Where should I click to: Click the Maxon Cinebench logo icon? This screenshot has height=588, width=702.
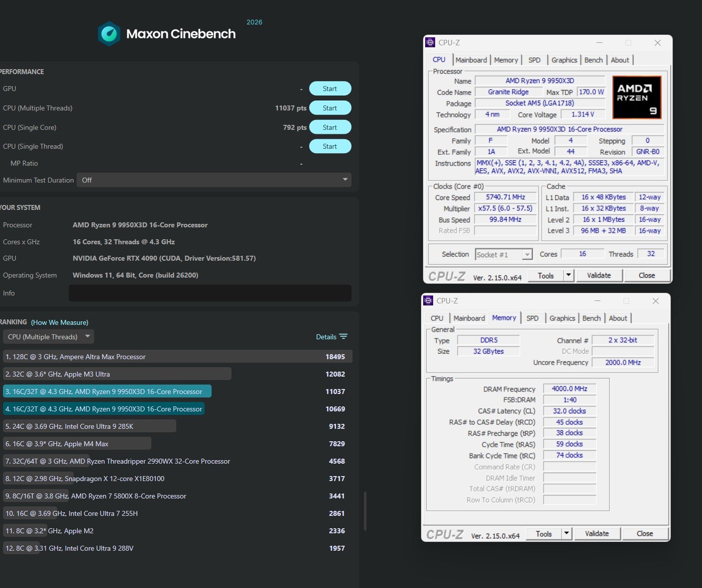click(x=109, y=34)
